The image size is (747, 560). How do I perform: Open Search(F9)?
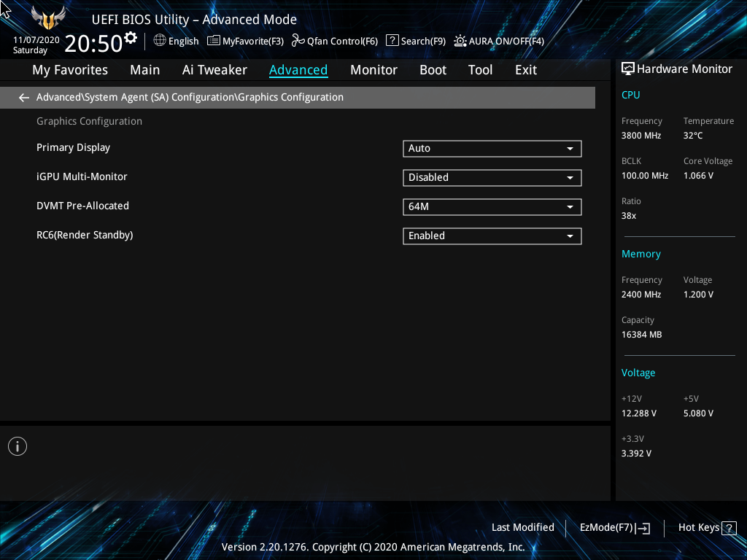[x=423, y=41]
